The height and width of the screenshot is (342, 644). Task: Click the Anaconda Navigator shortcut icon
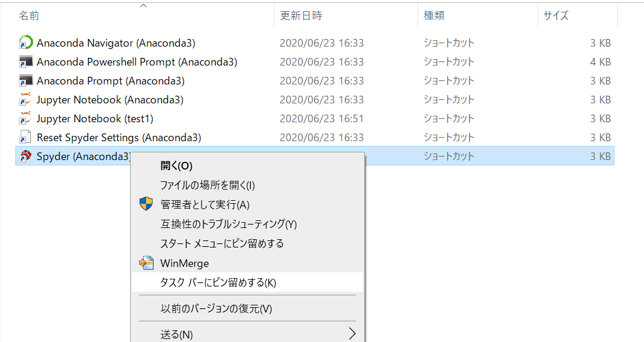(25, 43)
